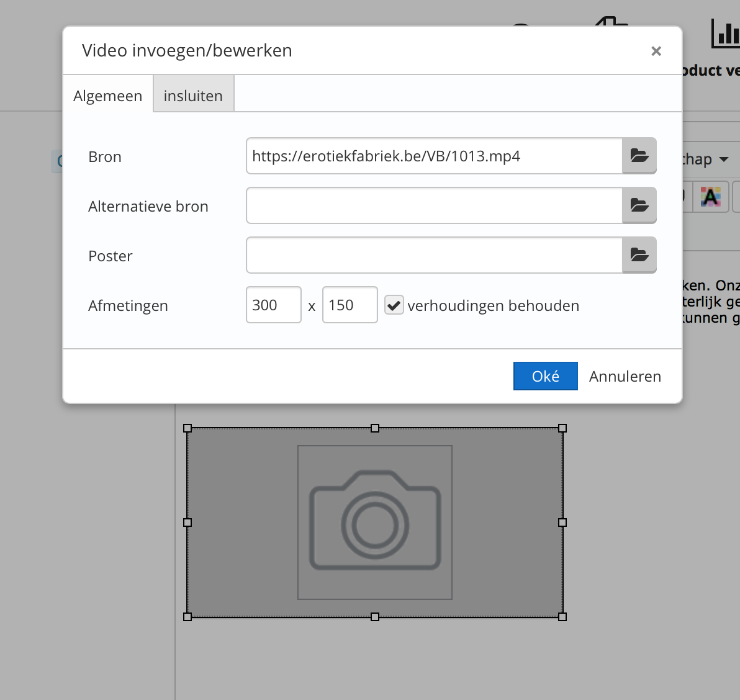Click the top-left resize handle of placeholder

coord(187,428)
